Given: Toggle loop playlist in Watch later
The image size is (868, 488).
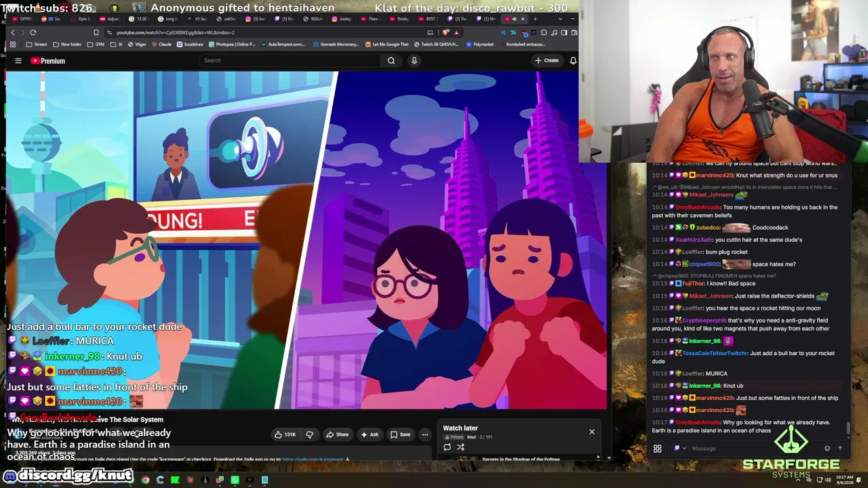Looking at the screenshot, I should 447,447.
